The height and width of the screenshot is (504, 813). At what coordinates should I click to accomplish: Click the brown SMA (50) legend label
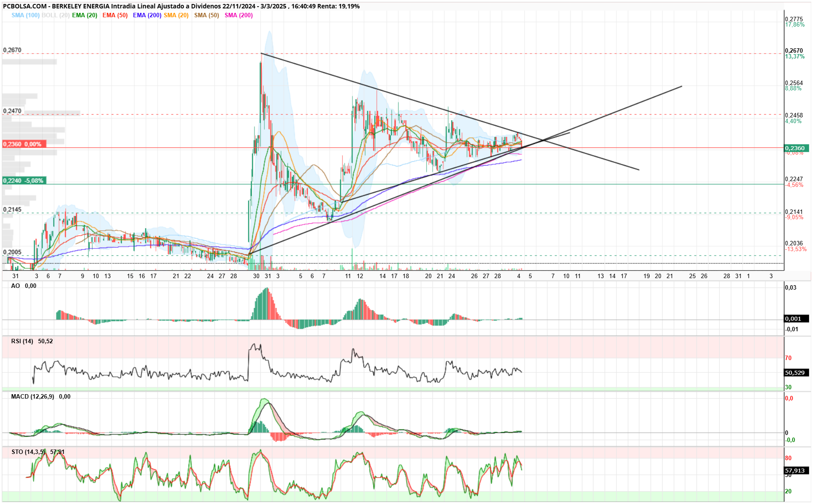[207, 15]
